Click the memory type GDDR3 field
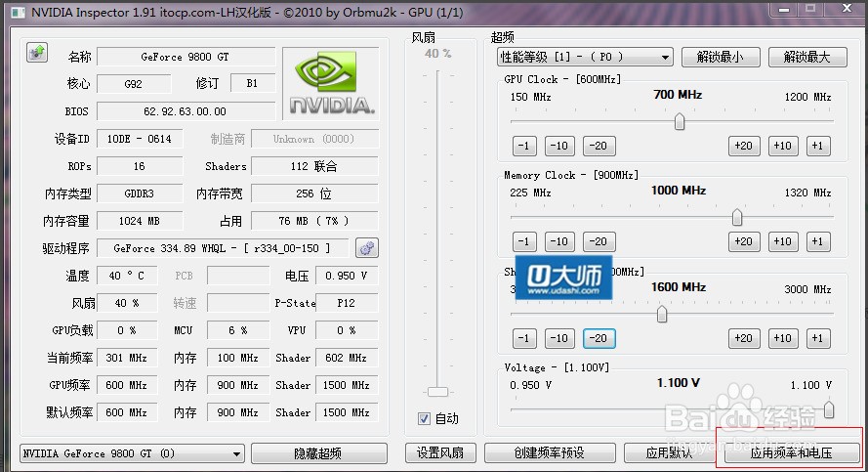Image resolution: width=868 pixels, height=472 pixels. point(140,193)
